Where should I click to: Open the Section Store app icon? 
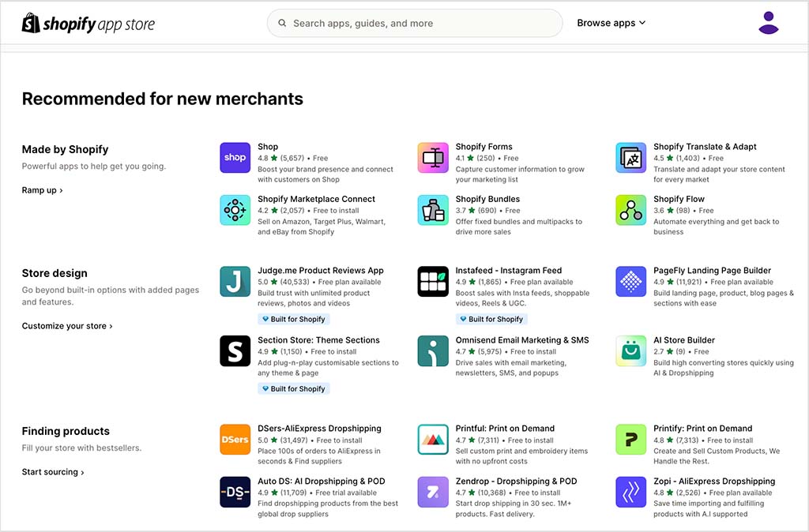pos(235,351)
